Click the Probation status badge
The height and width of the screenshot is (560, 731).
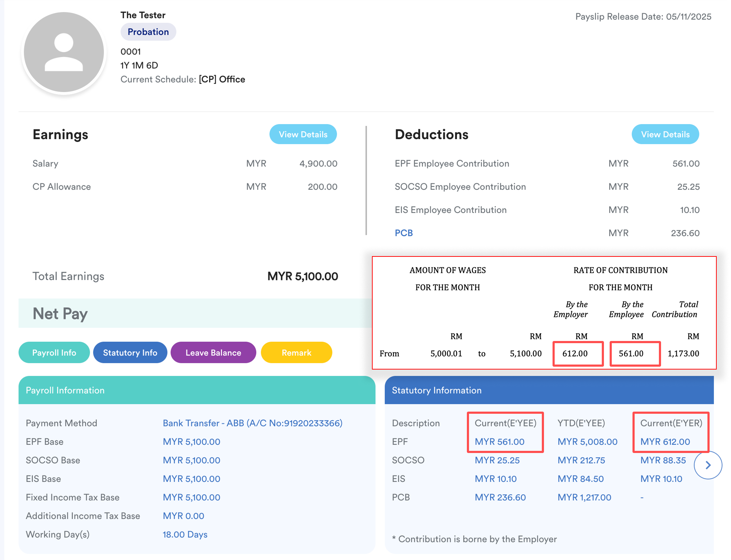(148, 32)
